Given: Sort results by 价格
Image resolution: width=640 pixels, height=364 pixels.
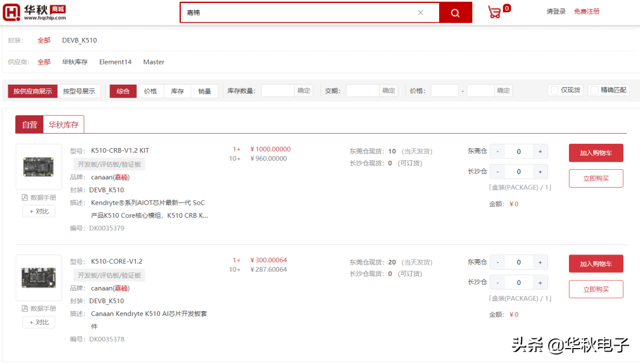Looking at the screenshot, I should 149,91.
